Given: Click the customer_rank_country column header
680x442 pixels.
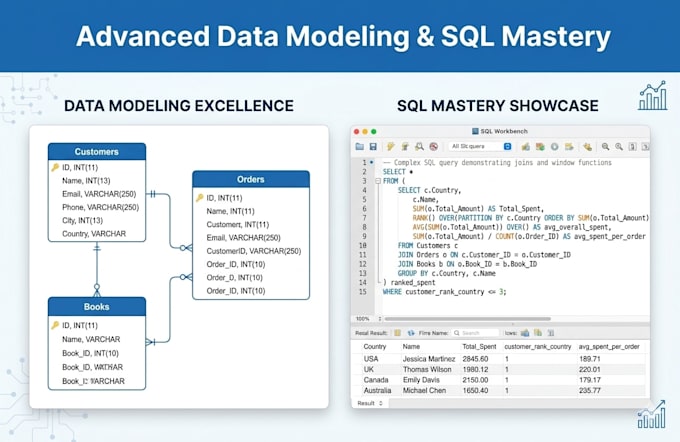Looking at the screenshot, I should coord(538,347).
